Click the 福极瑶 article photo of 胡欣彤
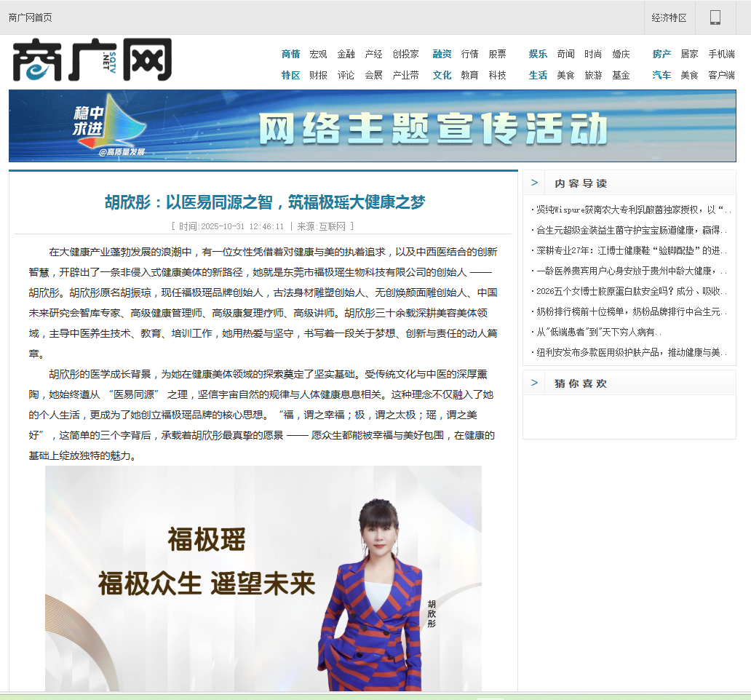Image resolution: width=751 pixels, height=700 pixels. (263, 578)
